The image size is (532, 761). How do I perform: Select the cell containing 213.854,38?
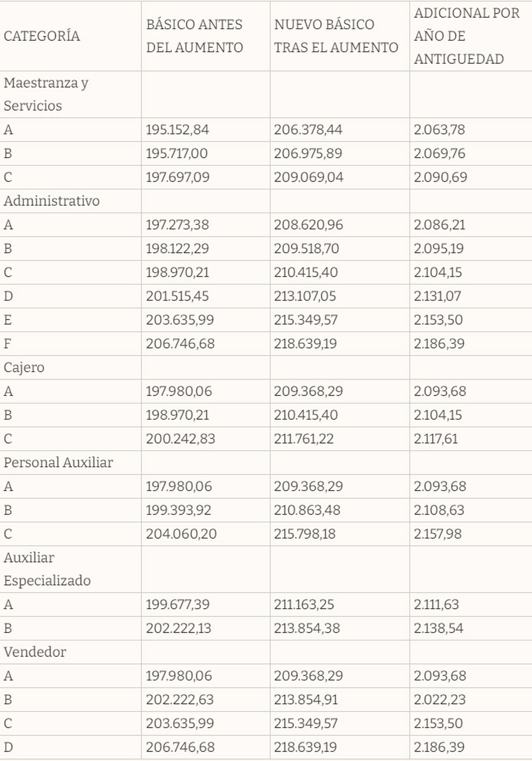(307, 628)
